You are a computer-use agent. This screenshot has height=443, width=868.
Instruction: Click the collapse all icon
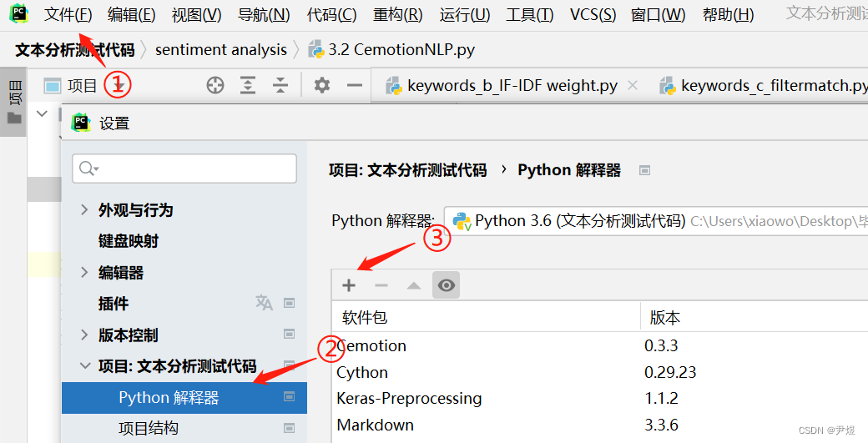pyautogui.click(x=280, y=85)
